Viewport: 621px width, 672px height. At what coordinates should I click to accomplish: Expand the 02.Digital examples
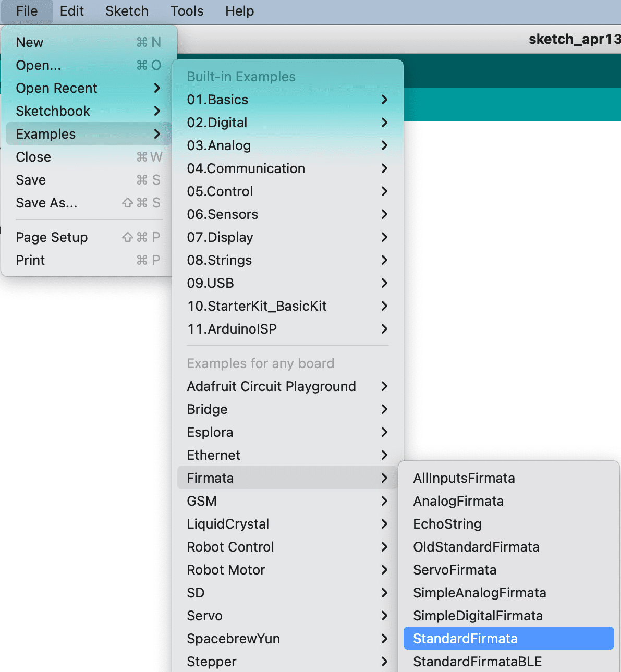tap(287, 123)
